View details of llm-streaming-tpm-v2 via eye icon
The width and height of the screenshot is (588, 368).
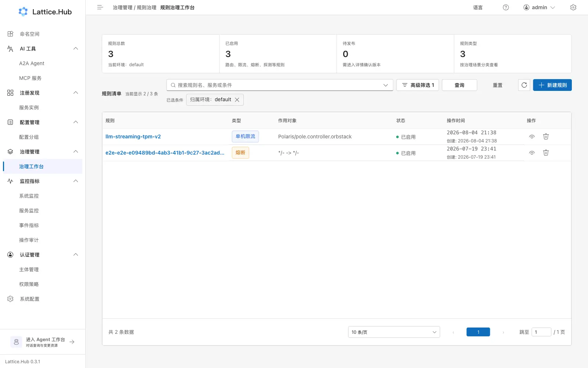point(532,137)
